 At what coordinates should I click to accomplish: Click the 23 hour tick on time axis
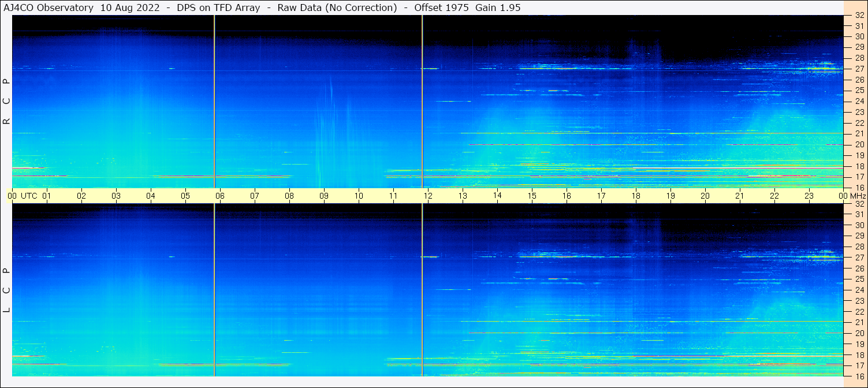[809, 196]
